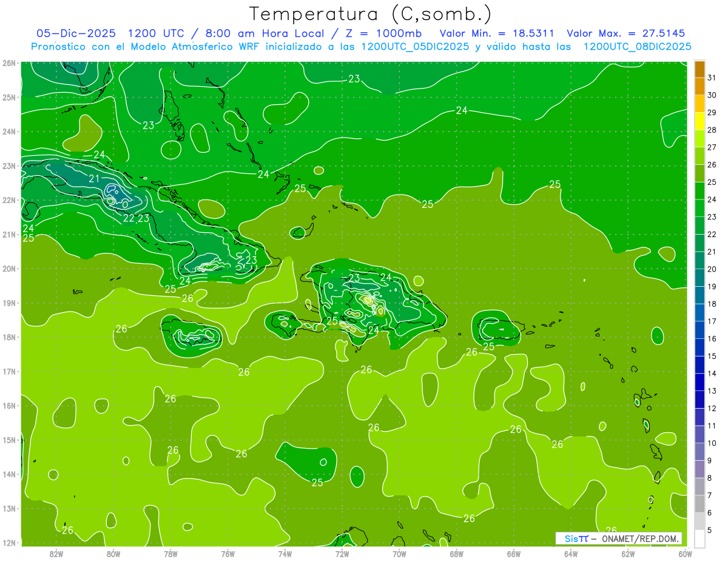This screenshot has height=562, width=728.
Task: Click the "17N" latitude axis label
Action: click(x=8, y=371)
